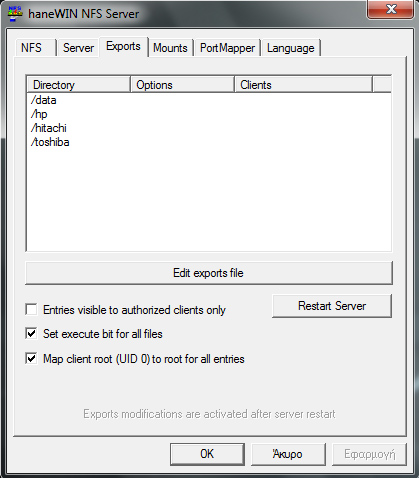The image size is (419, 478).
Task: Click the Restart Server button
Action: click(x=332, y=306)
